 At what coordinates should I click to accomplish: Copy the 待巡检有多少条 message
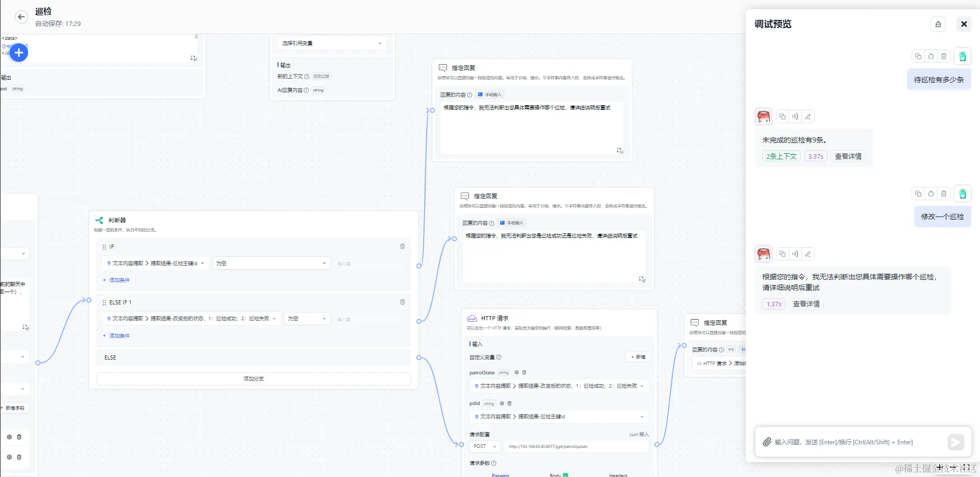coord(918,56)
